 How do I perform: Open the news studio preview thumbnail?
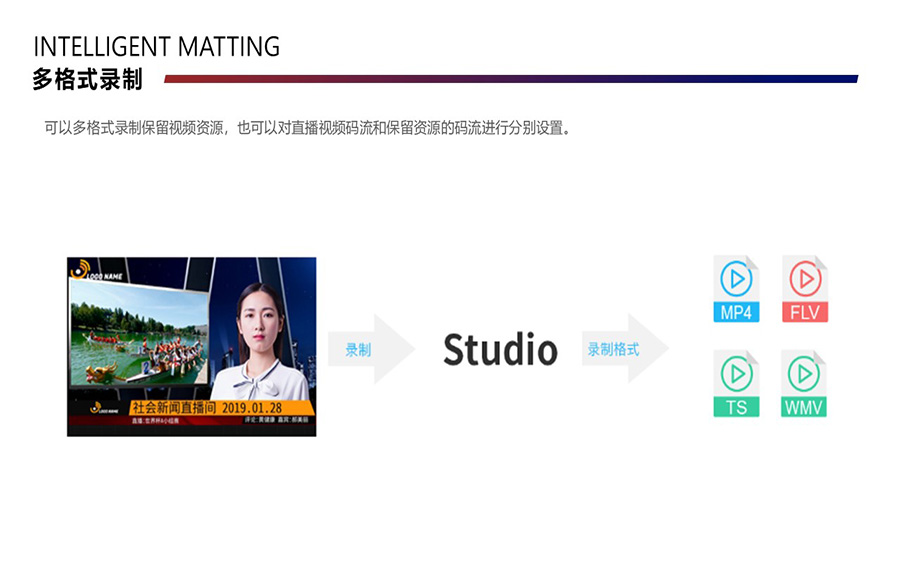[191, 347]
